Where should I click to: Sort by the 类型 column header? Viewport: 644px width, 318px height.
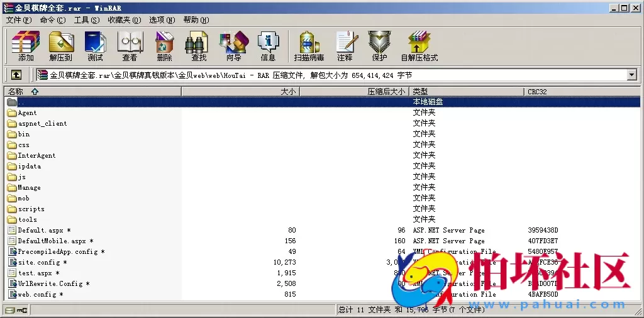tap(467, 92)
